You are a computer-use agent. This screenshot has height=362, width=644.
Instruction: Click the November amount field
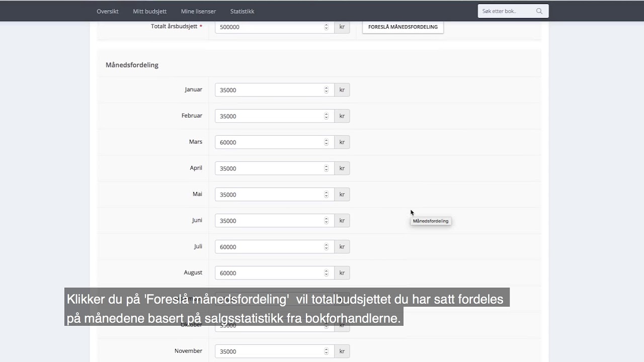[x=275, y=351]
